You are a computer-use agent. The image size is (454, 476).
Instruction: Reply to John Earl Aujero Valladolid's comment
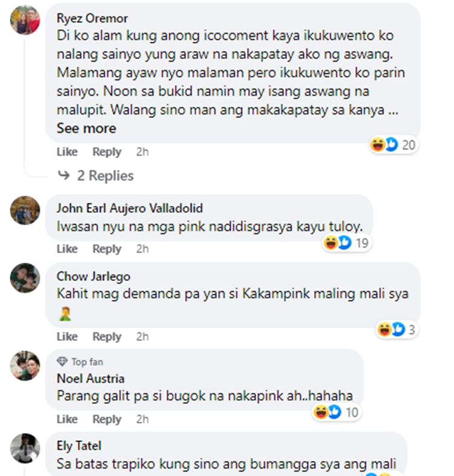107,249
